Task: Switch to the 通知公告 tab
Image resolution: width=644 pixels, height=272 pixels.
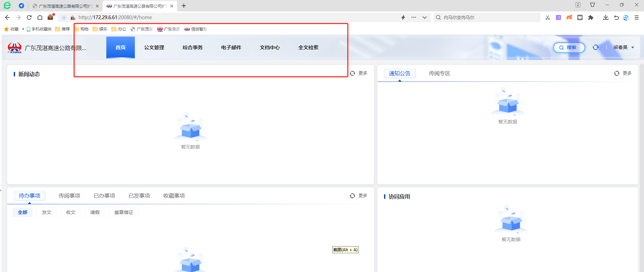Action: (400, 73)
